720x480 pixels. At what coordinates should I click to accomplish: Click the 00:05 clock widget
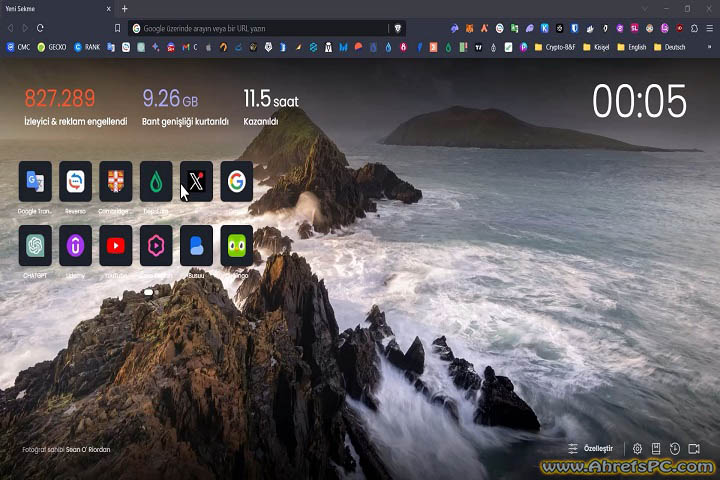[x=639, y=101]
